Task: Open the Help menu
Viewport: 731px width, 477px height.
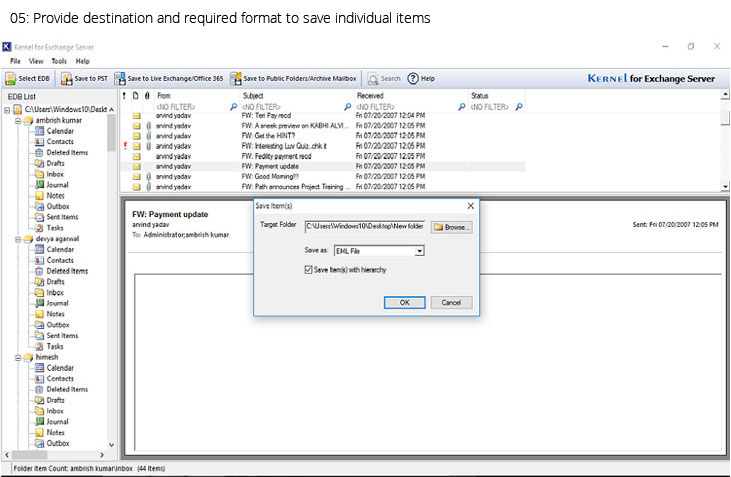Action: point(82,61)
